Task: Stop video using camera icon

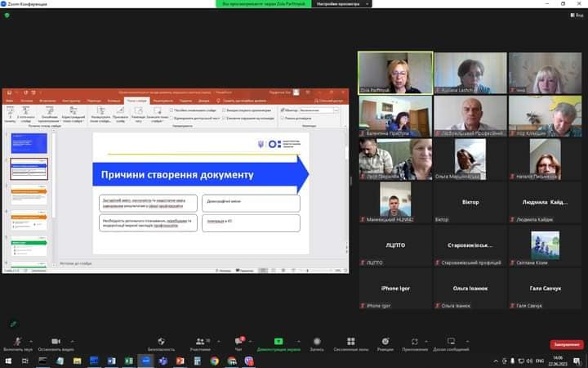Action: [56, 339]
